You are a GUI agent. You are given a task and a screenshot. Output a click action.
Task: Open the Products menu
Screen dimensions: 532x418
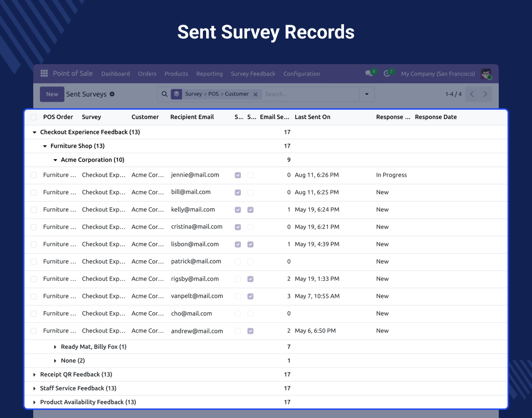(x=176, y=74)
